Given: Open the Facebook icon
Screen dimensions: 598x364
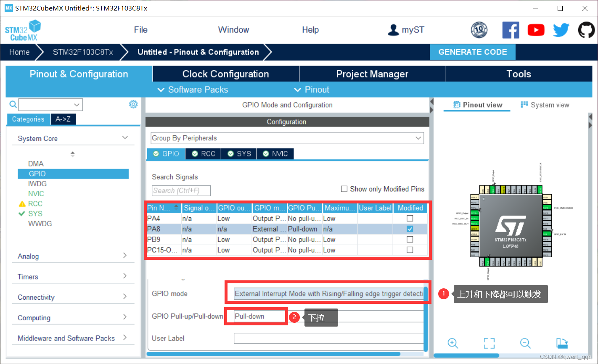Looking at the screenshot, I should click(511, 30).
